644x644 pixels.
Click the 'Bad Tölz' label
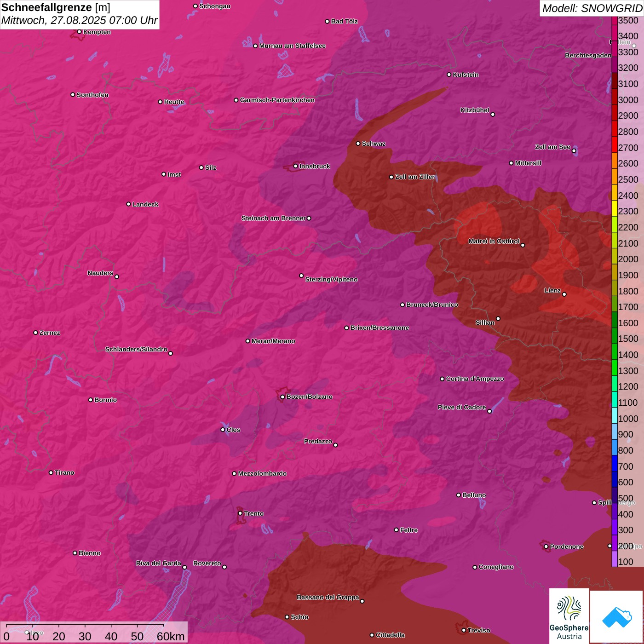point(344,21)
